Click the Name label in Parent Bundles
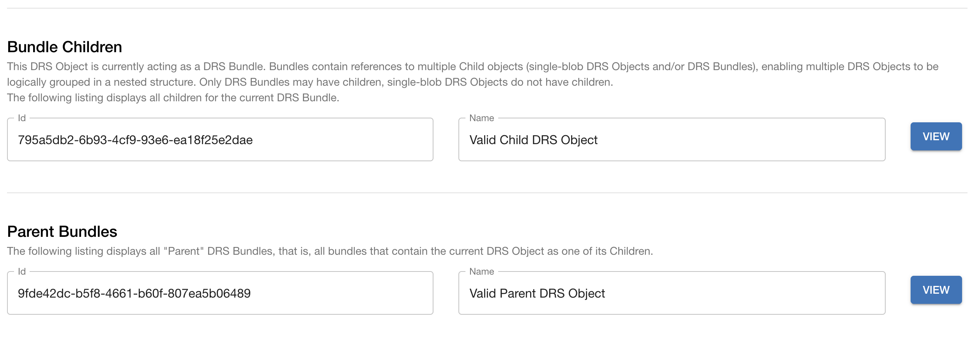Viewport: 980px width, 342px height. (481, 271)
